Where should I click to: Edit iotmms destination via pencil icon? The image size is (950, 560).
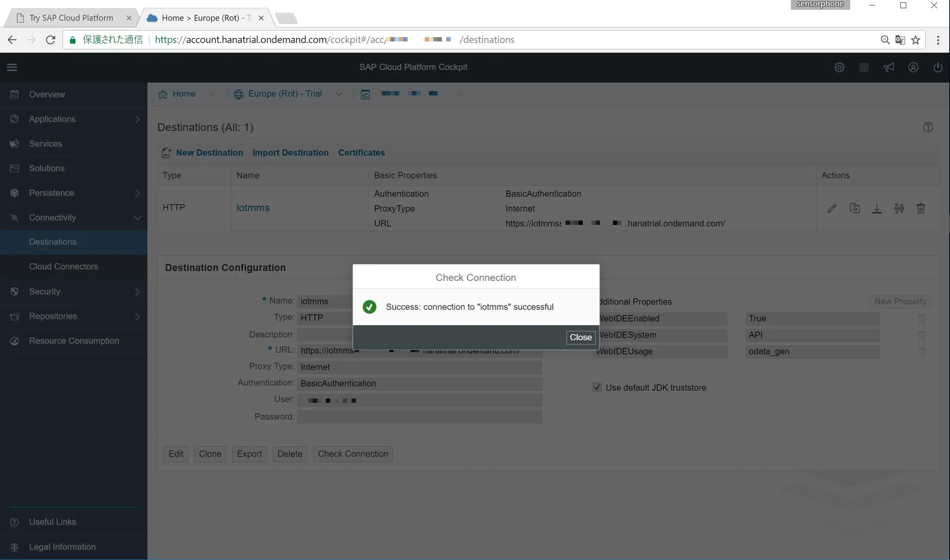click(832, 208)
